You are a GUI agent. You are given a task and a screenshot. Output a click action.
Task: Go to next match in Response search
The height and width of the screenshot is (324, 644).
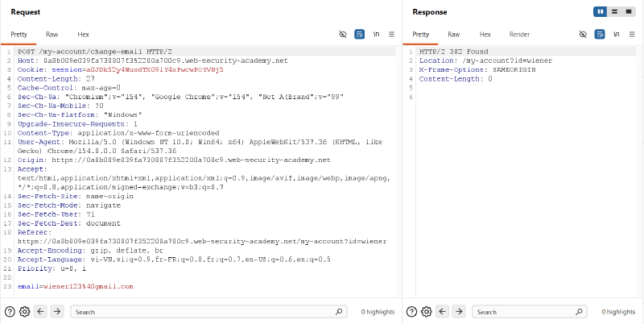pyautogui.click(x=459, y=312)
